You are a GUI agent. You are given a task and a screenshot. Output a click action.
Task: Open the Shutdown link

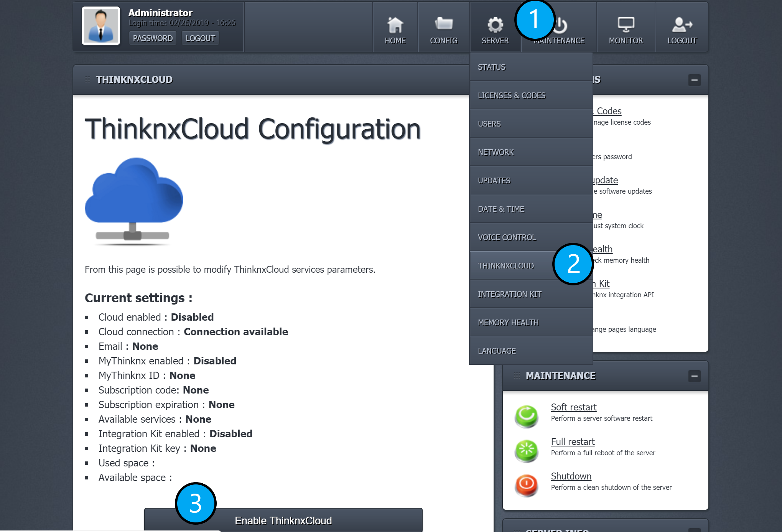[571, 476]
